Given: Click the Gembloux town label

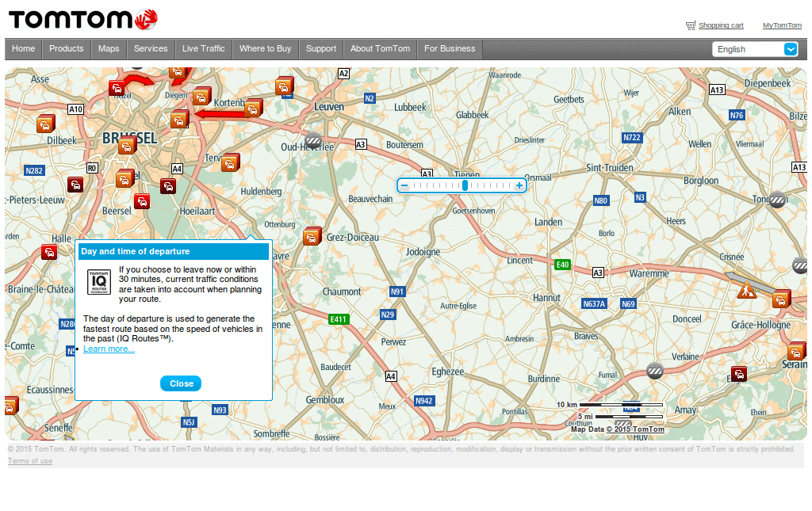Looking at the screenshot, I should [324, 400].
